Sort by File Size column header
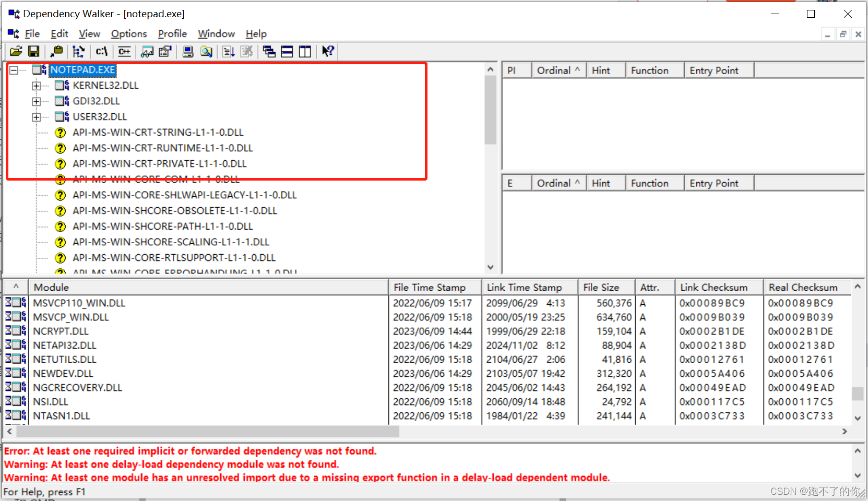The image size is (868, 501). click(607, 287)
